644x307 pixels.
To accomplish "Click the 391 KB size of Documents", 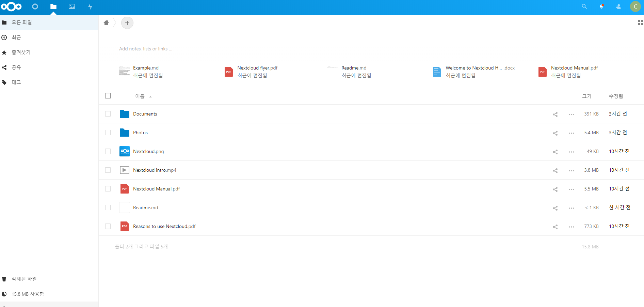I will [x=591, y=114].
